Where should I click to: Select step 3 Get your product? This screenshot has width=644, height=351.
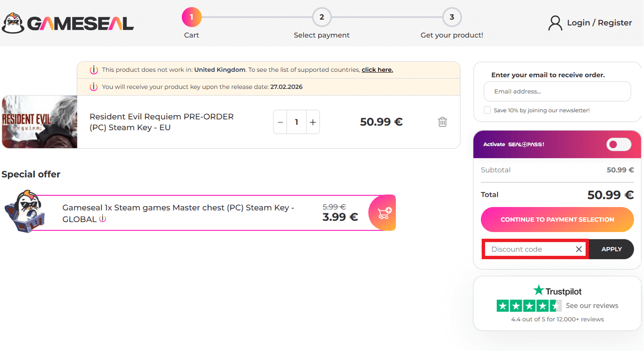coord(452,18)
